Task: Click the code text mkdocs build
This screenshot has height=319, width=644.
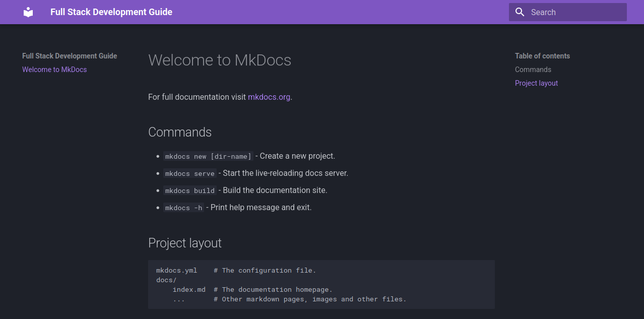Action: point(190,190)
